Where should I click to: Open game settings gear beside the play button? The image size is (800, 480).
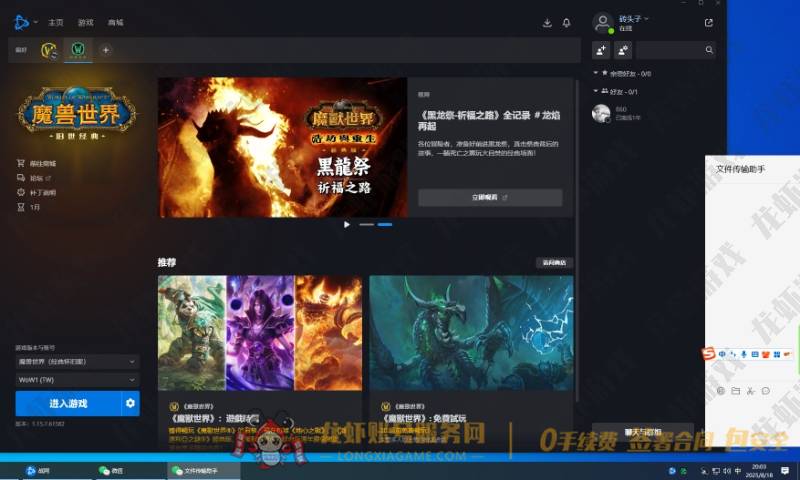tap(129, 403)
